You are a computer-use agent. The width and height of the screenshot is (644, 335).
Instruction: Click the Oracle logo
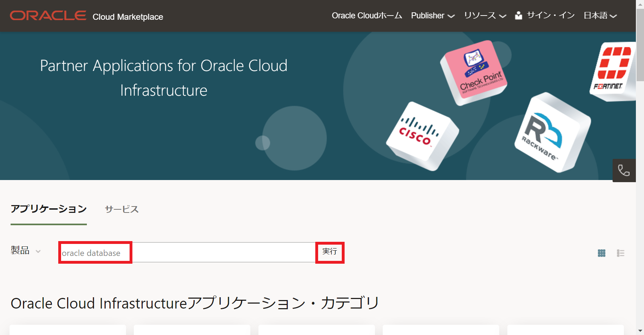[48, 15]
